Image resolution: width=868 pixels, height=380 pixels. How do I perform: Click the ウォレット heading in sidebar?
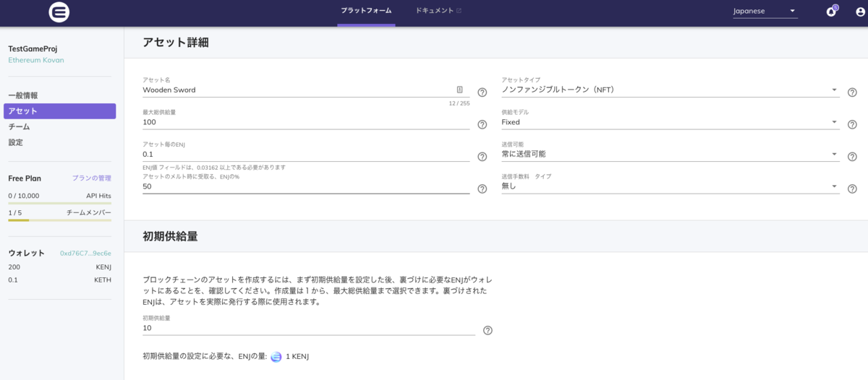point(26,253)
